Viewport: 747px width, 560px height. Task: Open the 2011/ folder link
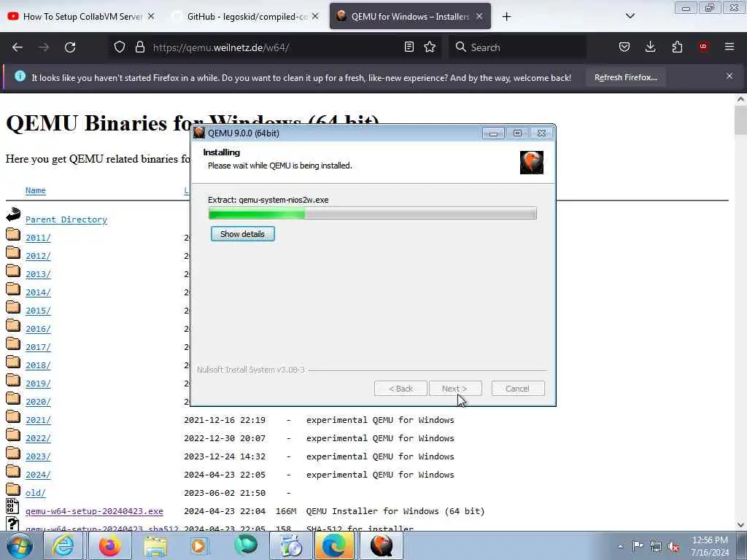[38, 238]
